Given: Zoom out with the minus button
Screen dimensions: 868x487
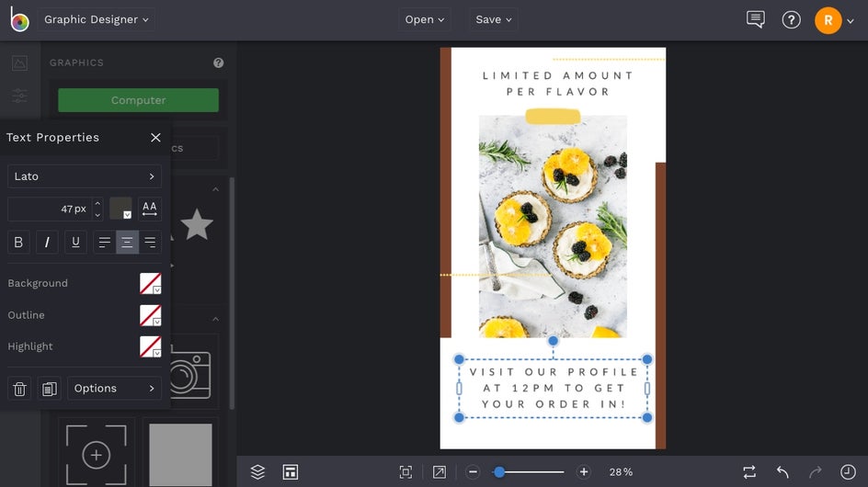Looking at the screenshot, I should 473,472.
